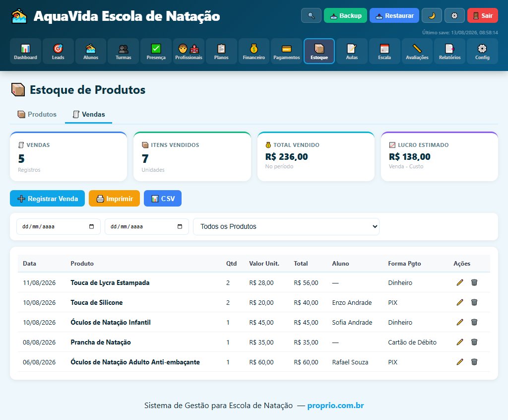This screenshot has height=420, width=508.
Task: Click the R$ 56,00 total cell
Action: point(306,283)
